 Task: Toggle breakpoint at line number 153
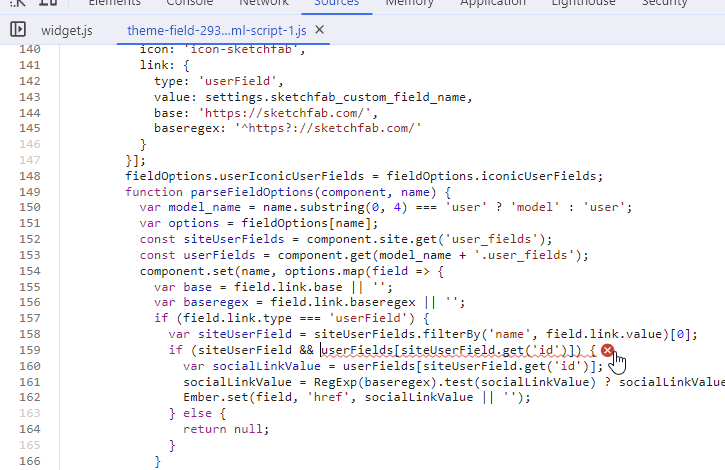[x=30, y=254]
